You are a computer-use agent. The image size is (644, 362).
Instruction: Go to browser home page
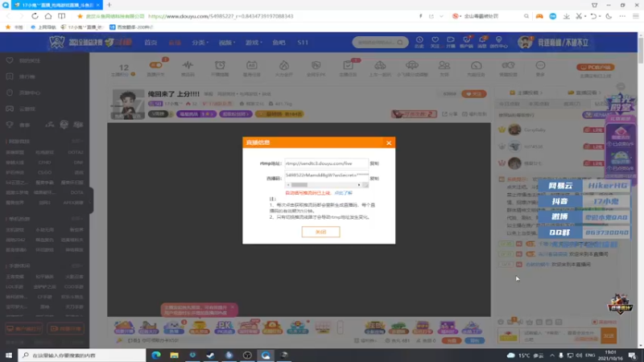pos(48,16)
